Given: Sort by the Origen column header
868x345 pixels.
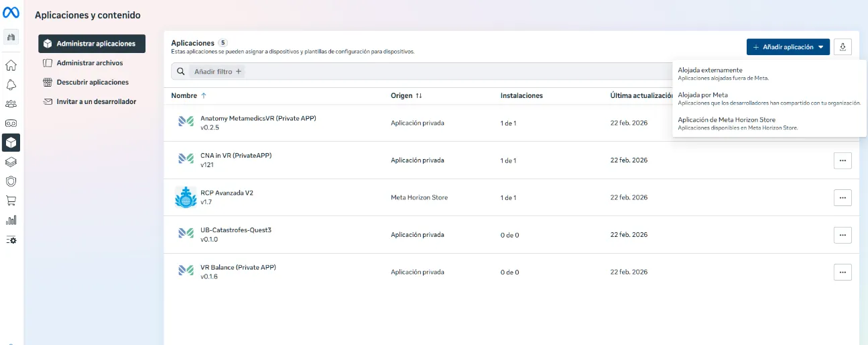Looking at the screenshot, I should coord(406,95).
